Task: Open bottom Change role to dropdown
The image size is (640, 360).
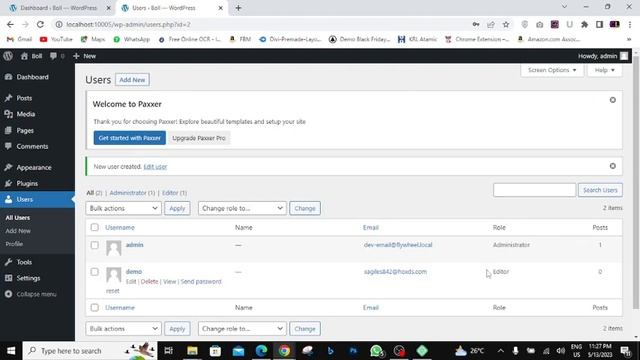Action: (242, 329)
